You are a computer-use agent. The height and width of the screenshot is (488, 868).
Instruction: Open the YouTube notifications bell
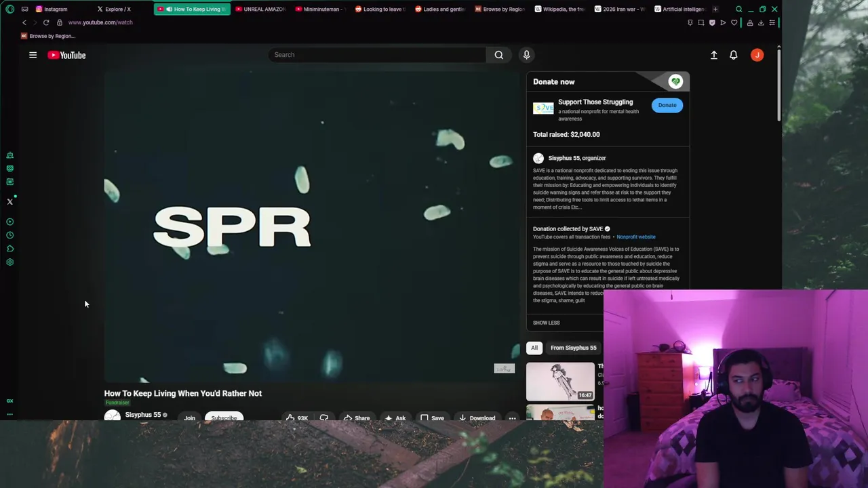point(733,55)
